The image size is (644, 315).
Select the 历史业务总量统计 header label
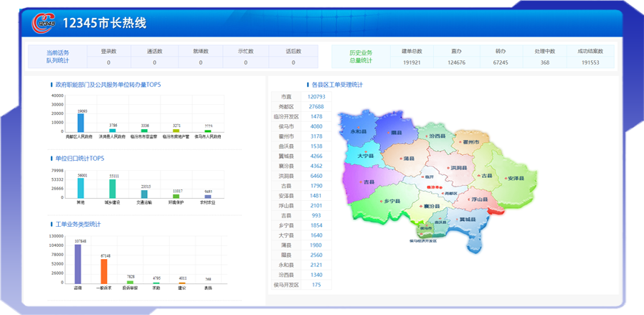tap(361, 57)
